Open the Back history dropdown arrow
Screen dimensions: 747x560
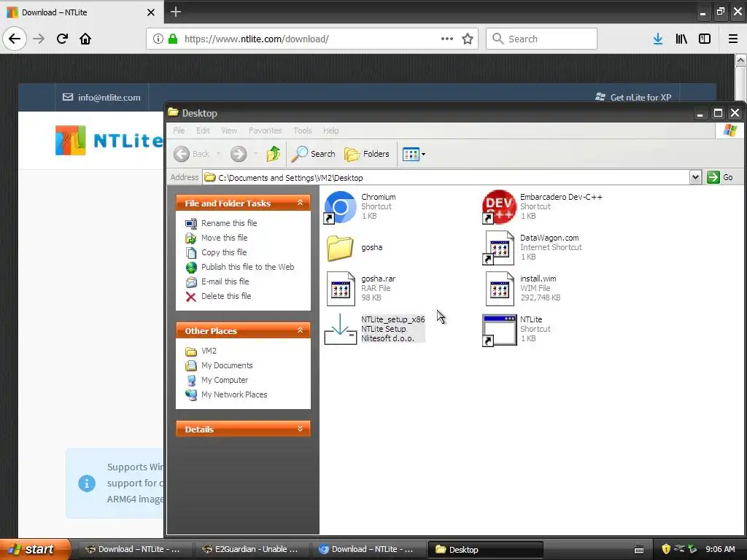coord(219,154)
